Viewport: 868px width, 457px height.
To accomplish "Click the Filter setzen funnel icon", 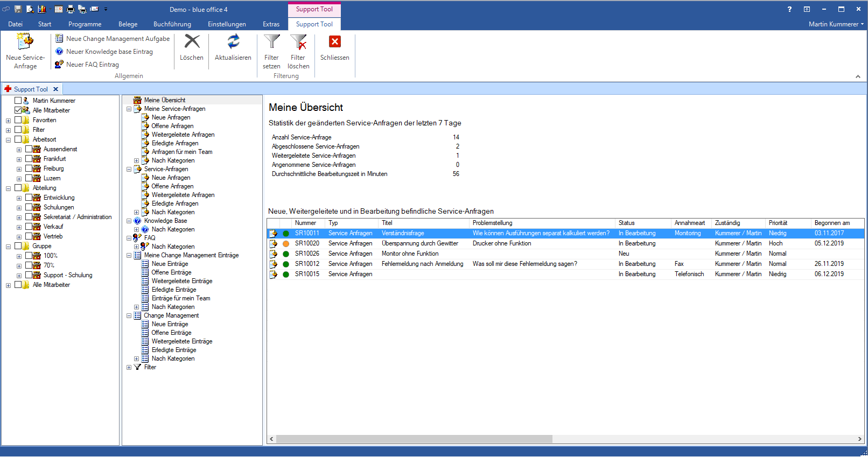I will (271, 41).
